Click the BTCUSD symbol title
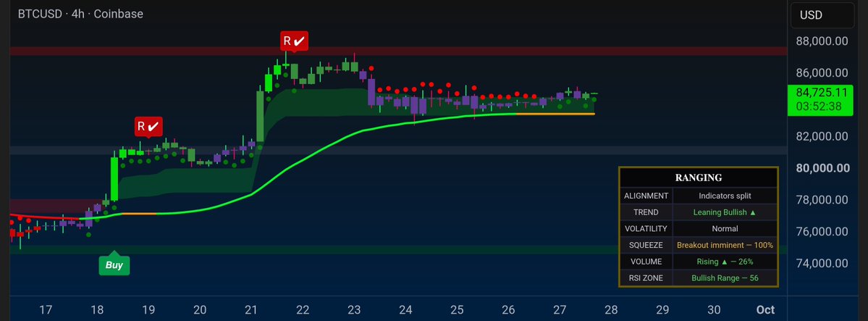The height and width of the screenshot is (321, 868). click(x=41, y=14)
